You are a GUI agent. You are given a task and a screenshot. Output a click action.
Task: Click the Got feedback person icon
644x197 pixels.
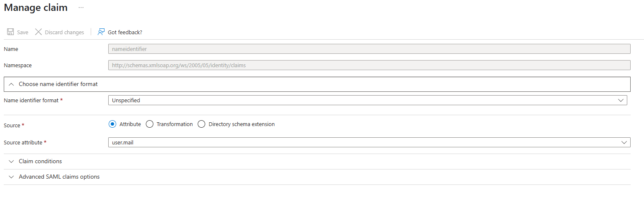[x=101, y=32]
